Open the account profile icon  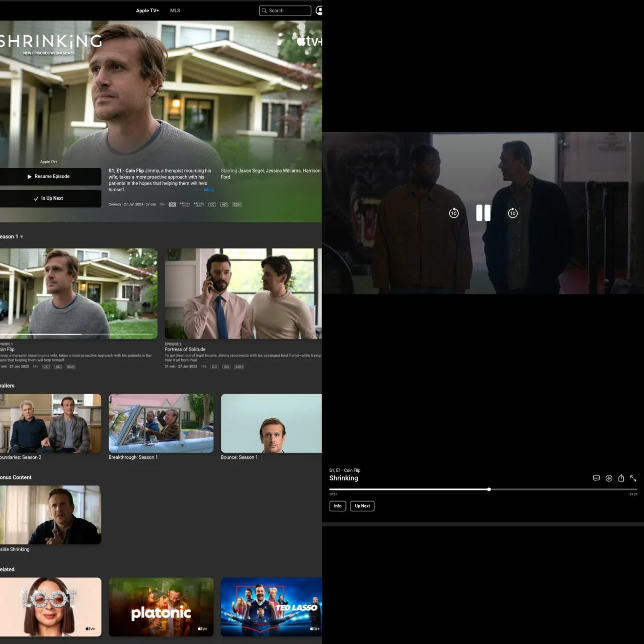[319, 11]
